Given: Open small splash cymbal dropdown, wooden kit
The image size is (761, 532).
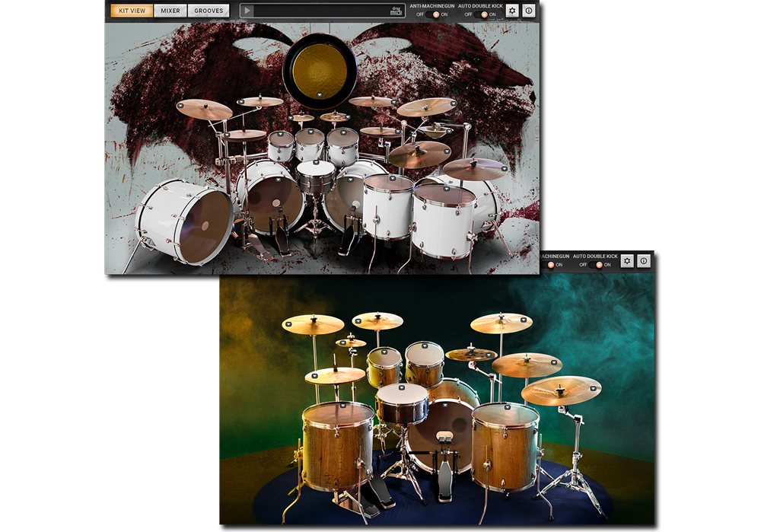Looking at the screenshot, I should coord(342,342).
